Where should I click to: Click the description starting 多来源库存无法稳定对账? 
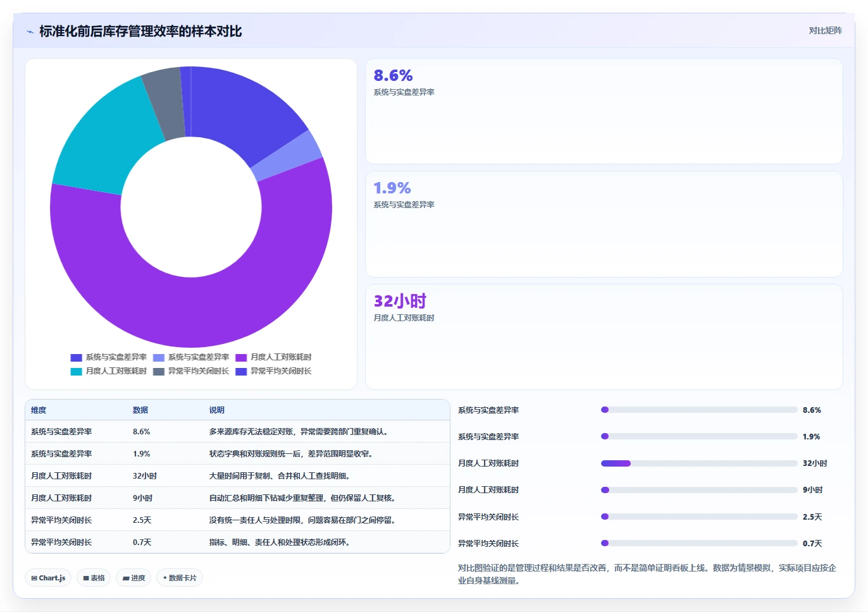299,432
